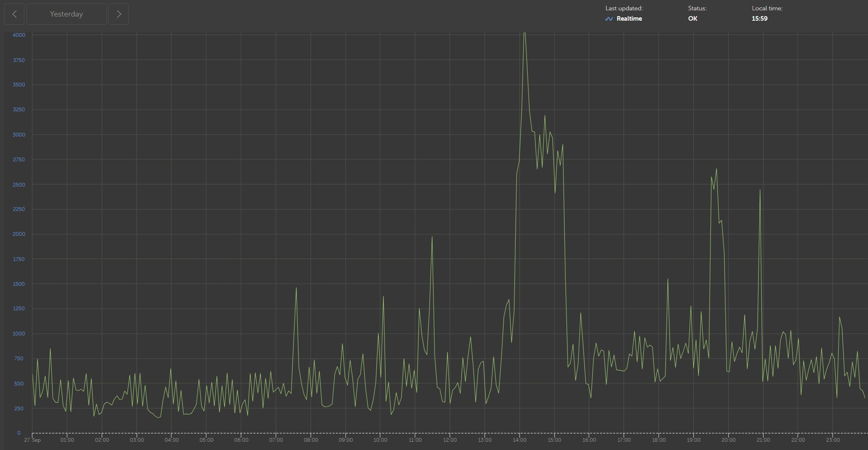Click the 0 baseline y-axis label

pyautogui.click(x=19, y=433)
